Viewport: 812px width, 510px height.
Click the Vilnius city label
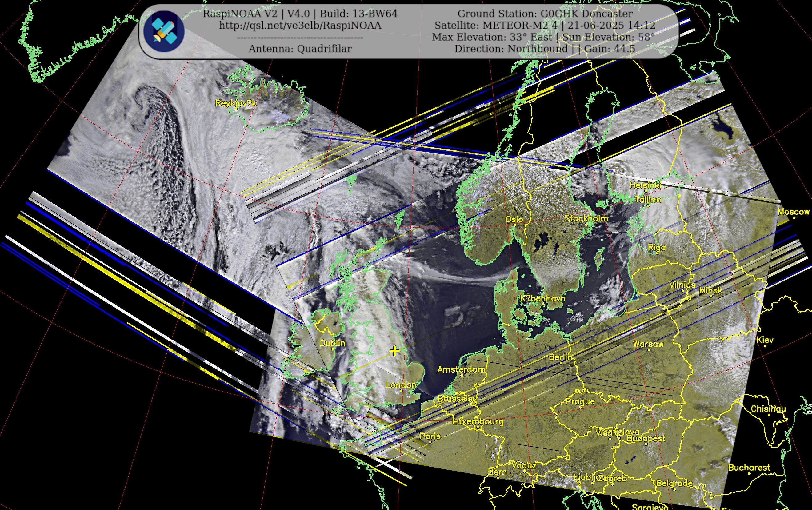click(682, 285)
